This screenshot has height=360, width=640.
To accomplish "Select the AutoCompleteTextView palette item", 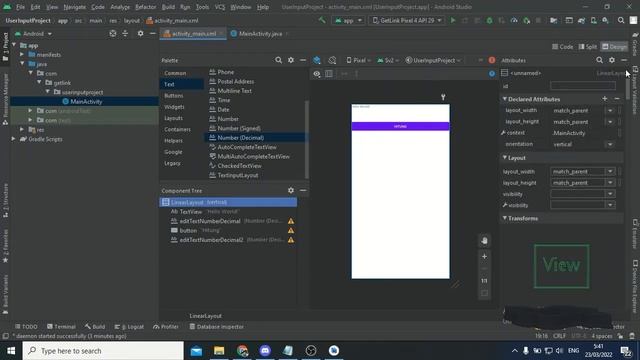I will coord(247,147).
